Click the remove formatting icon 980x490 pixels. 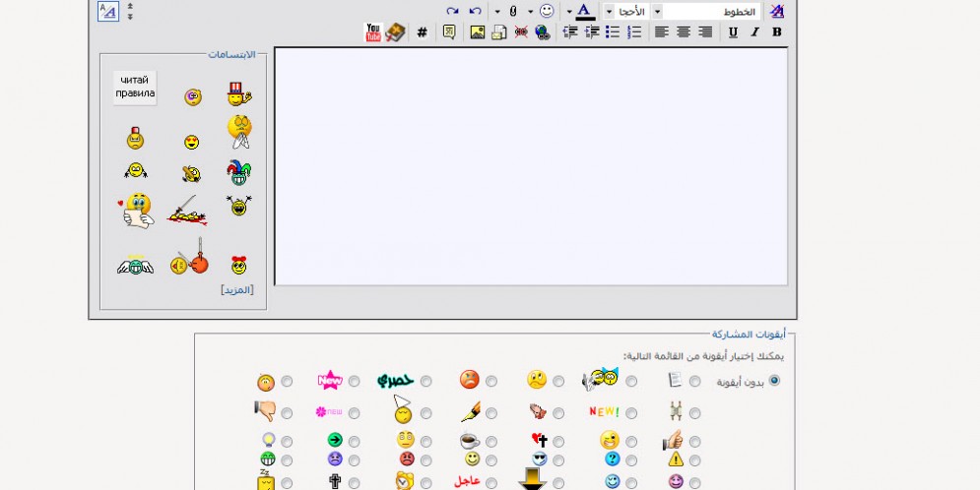pos(777,11)
